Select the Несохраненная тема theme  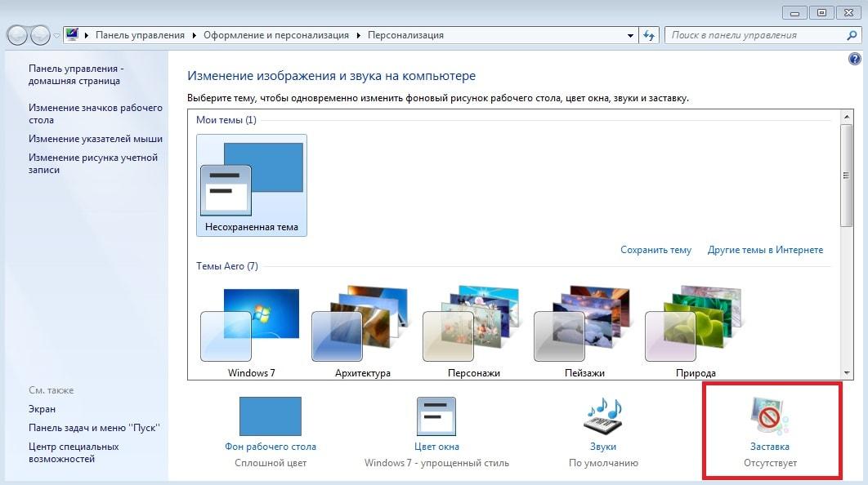(251, 185)
